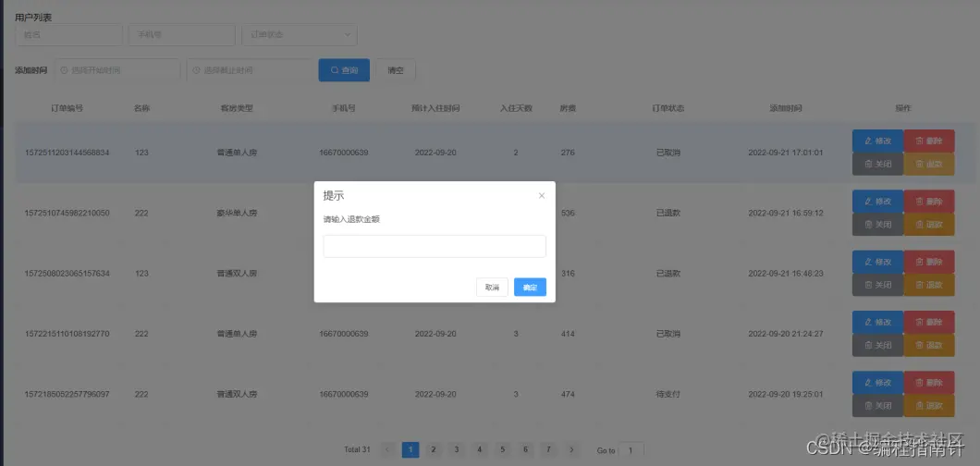Image resolution: width=980 pixels, height=466 pixels.
Task: Click 修改 for order ending 7634
Action: tap(877, 262)
